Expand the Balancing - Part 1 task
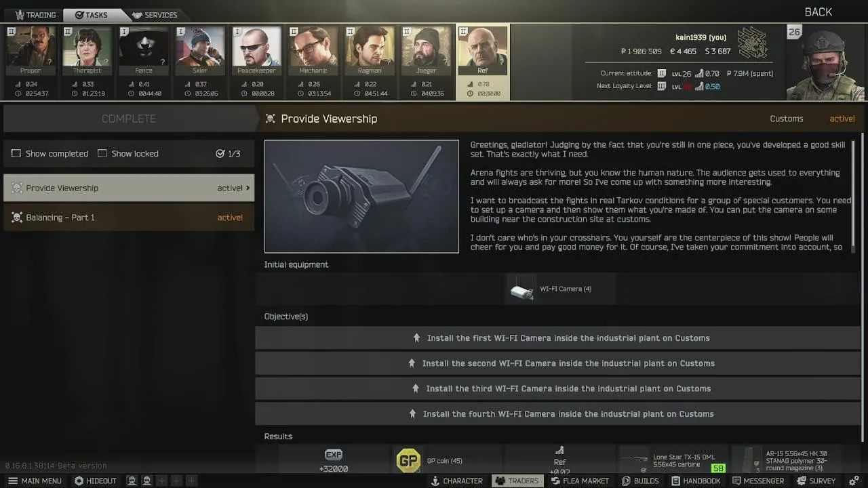Image resolution: width=868 pixels, height=488 pixels. click(x=129, y=218)
